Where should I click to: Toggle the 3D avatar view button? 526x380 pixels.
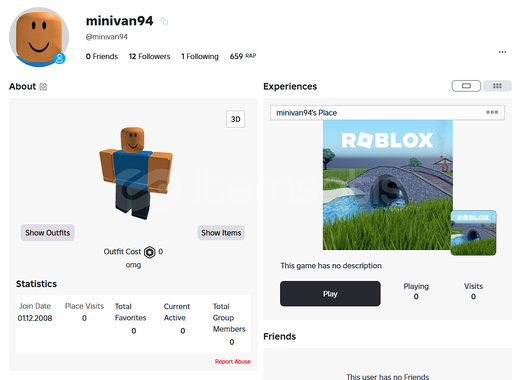tap(235, 119)
